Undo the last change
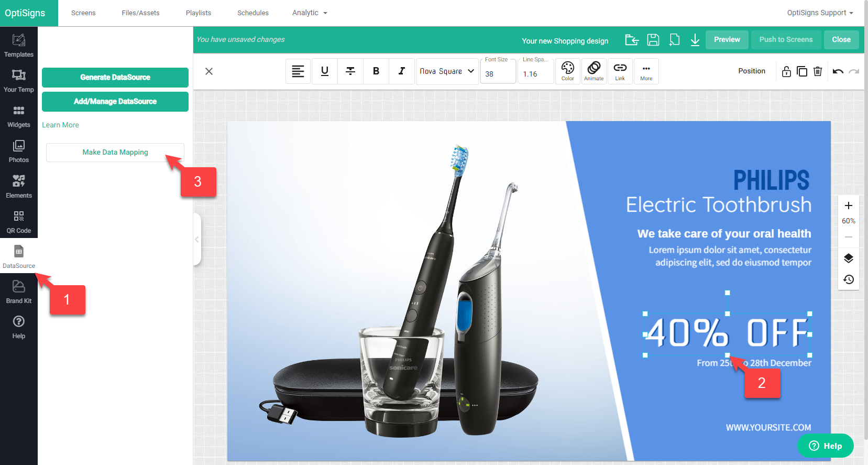This screenshot has height=465, width=868. tap(838, 71)
